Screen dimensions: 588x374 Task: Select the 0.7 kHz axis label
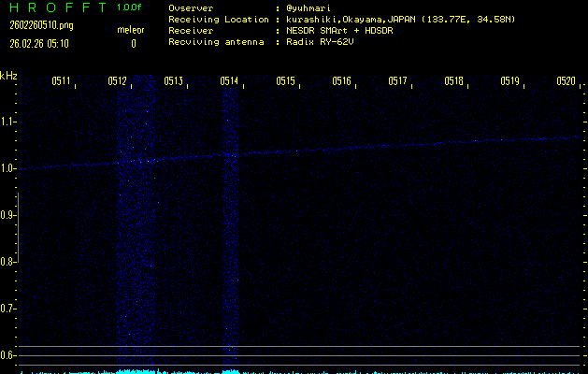(9, 309)
